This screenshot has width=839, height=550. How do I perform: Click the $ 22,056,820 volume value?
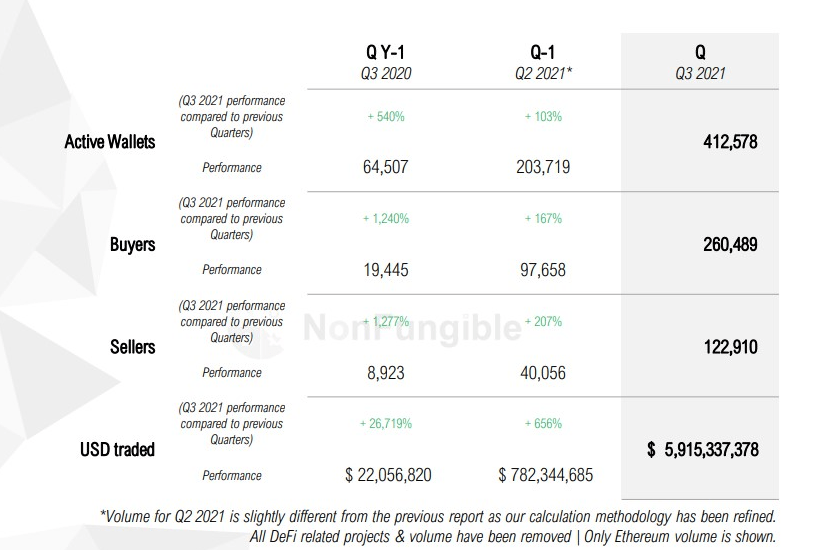coord(388,475)
